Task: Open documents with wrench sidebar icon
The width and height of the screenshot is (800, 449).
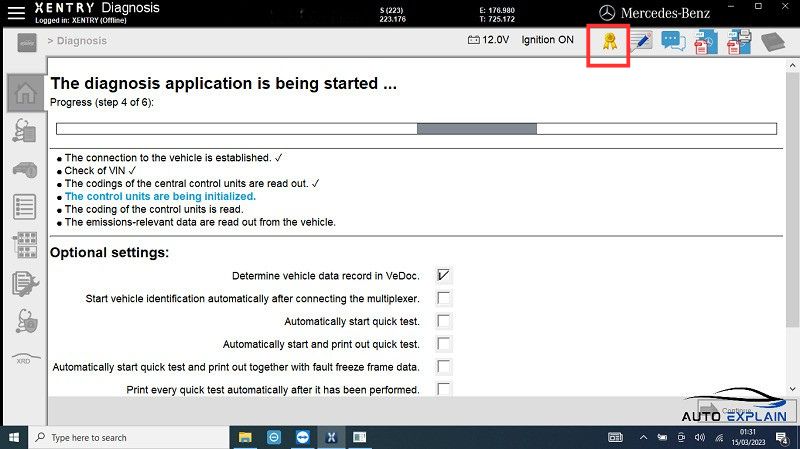Action: [25, 284]
